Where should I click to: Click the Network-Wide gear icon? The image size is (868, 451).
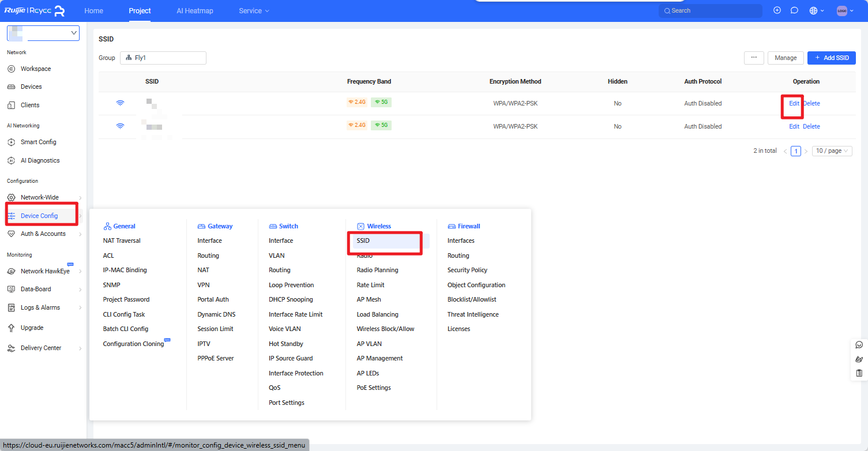(11, 197)
